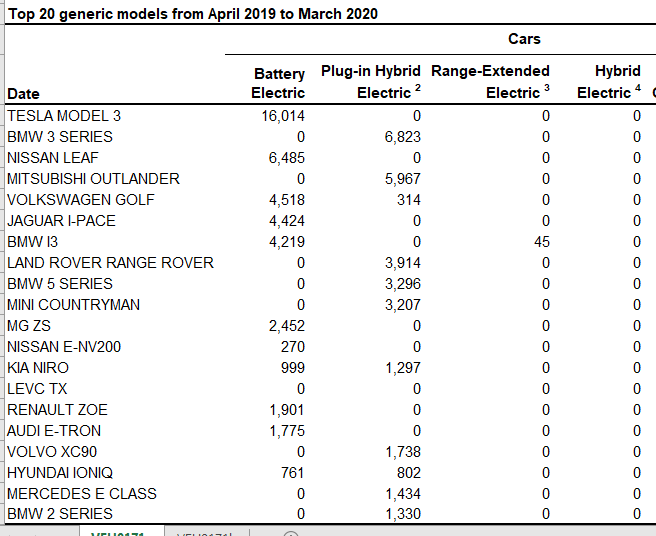The height and width of the screenshot is (536, 656).
Task: Select the 4,518 Volkswagen Golf battery value
Action: (287, 200)
